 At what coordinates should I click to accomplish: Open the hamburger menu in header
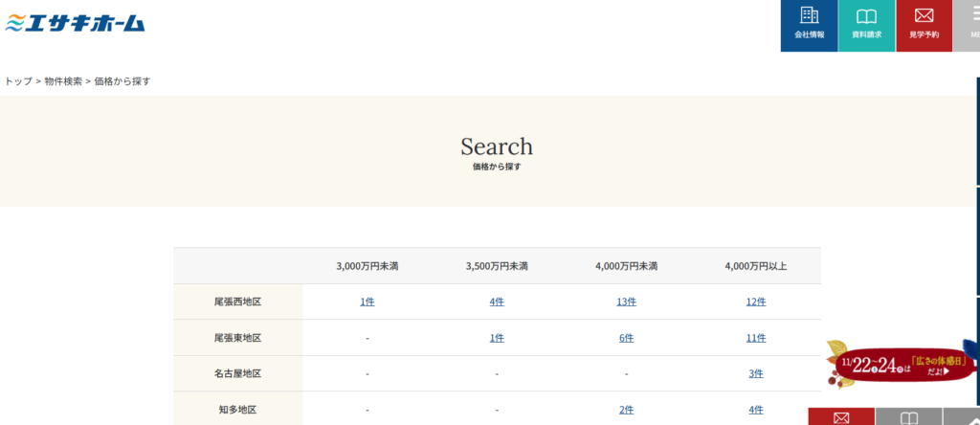[x=969, y=25]
